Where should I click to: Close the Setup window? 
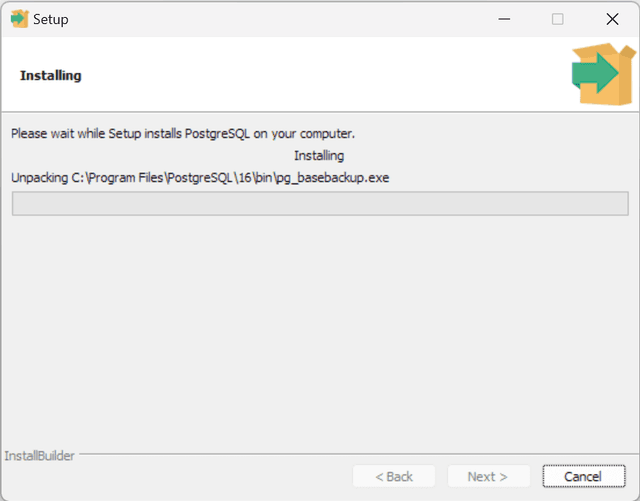pyautogui.click(x=612, y=19)
